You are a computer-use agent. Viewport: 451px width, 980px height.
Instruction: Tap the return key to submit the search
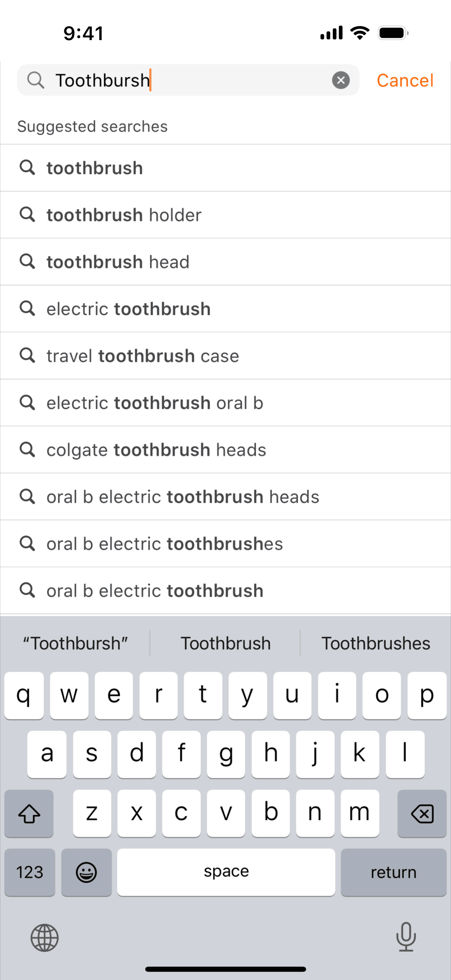click(394, 872)
